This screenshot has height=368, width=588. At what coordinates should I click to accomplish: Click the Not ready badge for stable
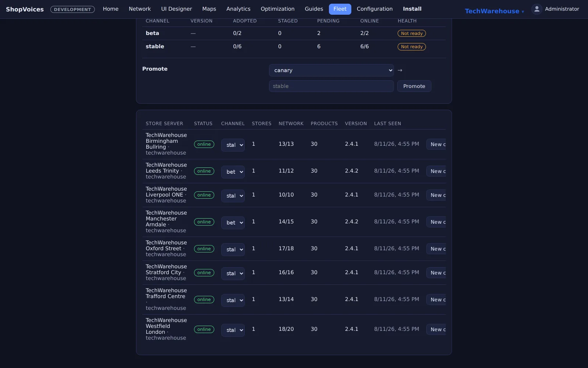tap(412, 47)
